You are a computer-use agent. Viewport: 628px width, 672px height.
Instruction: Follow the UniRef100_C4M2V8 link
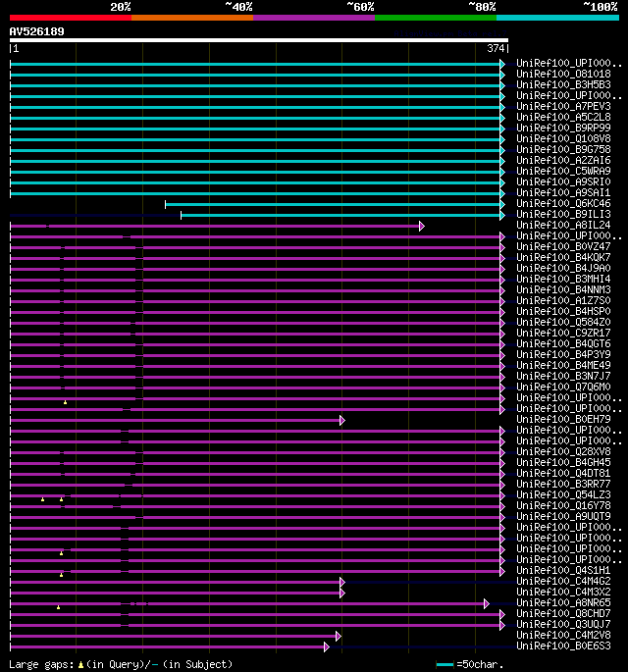(563, 636)
